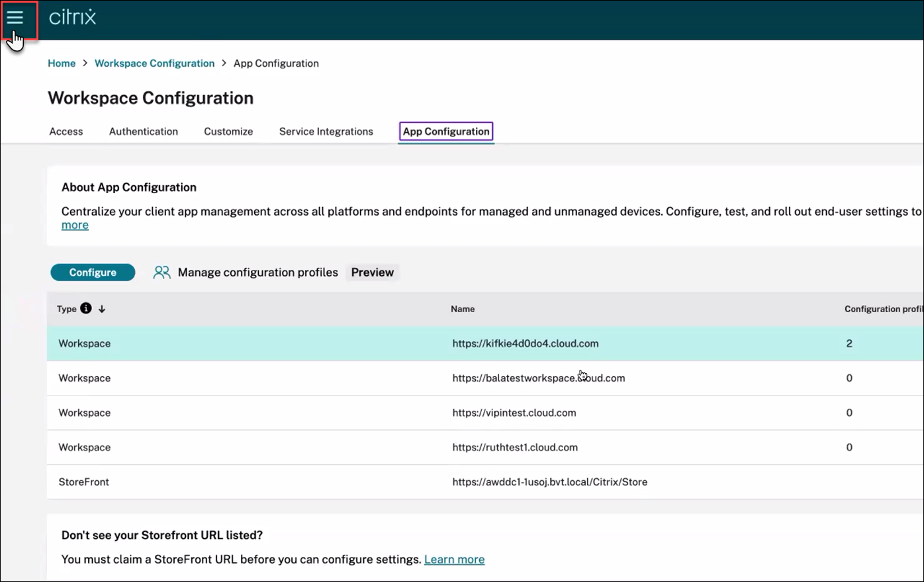The width and height of the screenshot is (924, 582).
Task: Open the Preview mode
Action: pos(372,272)
